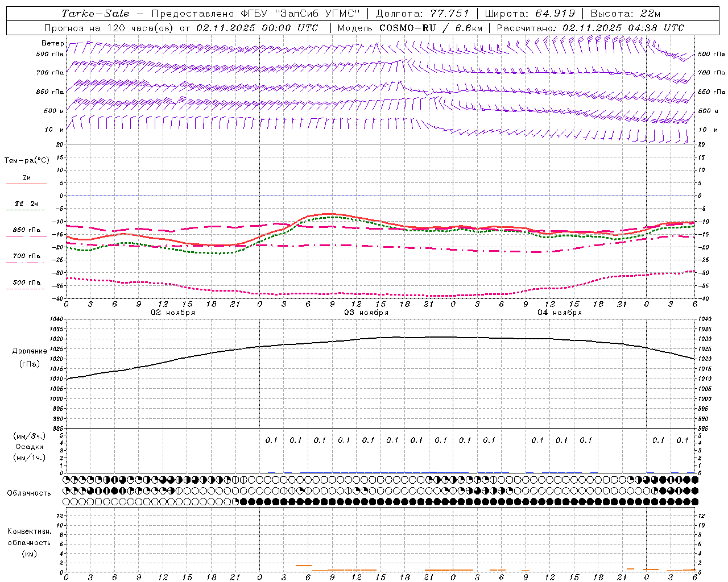Viewport: 728px width, 582px height.
Task: Click the 04 ноября date label
Action: pyautogui.click(x=560, y=312)
